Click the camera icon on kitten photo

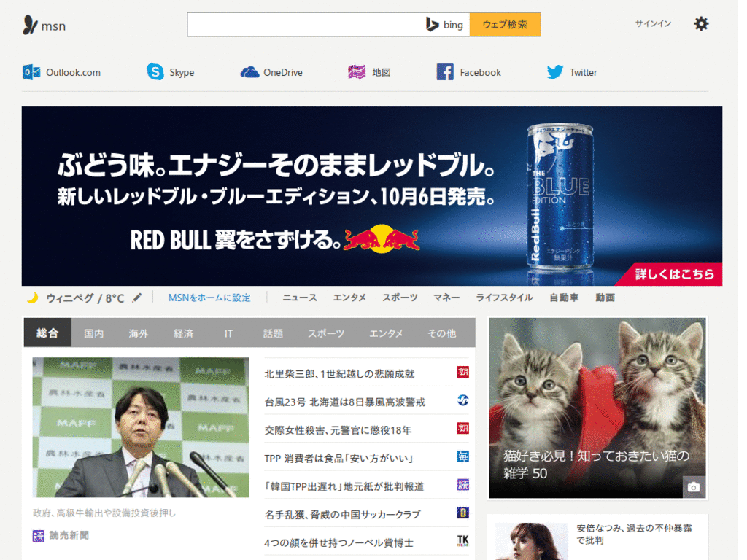click(694, 486)
